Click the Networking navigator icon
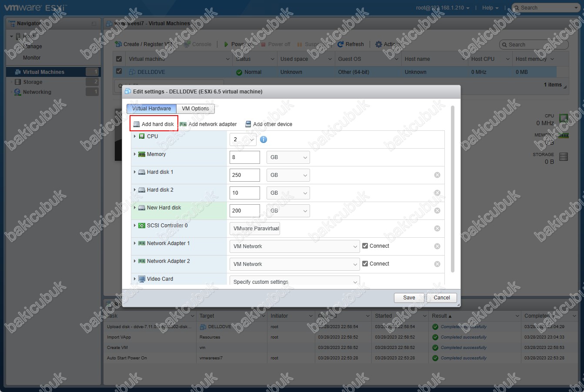Screen dimensions: 584x392 click(18, 92)
